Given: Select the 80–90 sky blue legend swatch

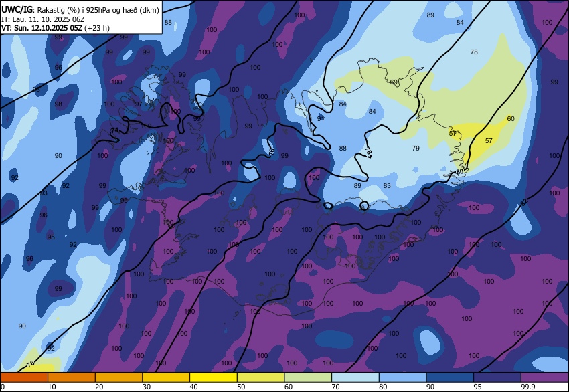Looking at the screenshot, I should click(x=402, y=377).
